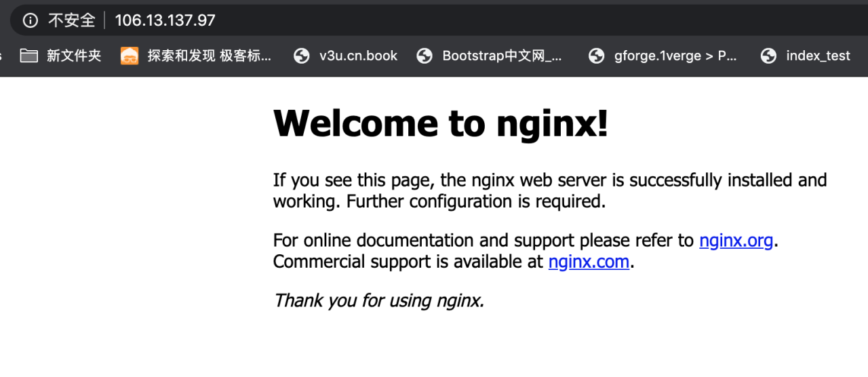Screen dimensions: 868x377
Task: Open the index_test bookmark
Action: pos(805,56)
